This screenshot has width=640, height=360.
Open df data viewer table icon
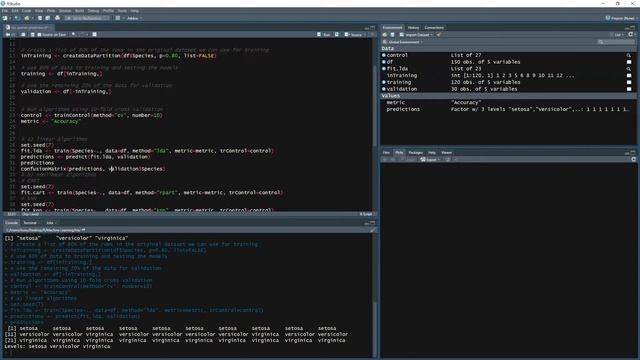[x=629, y=62]
